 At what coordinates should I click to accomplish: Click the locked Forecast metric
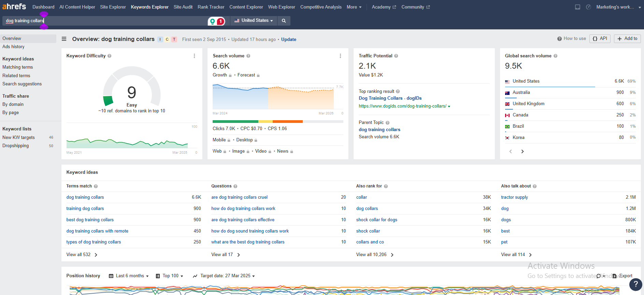(248, 75)
